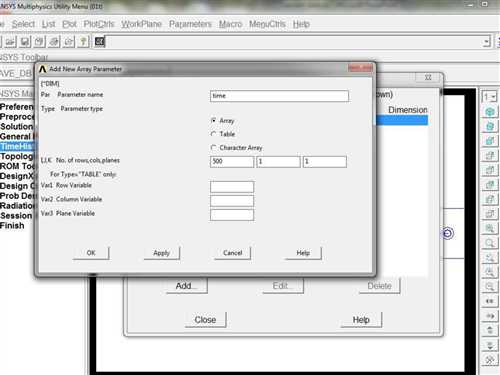Pan model right arrow icon

tap(490, 316)
